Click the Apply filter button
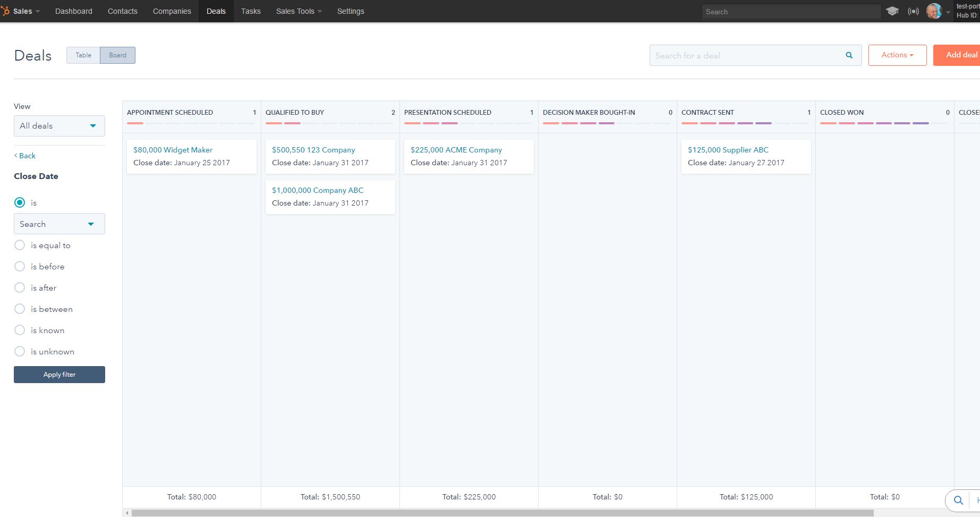Viewport: 980px width, 517px height. tap(59, 375)
